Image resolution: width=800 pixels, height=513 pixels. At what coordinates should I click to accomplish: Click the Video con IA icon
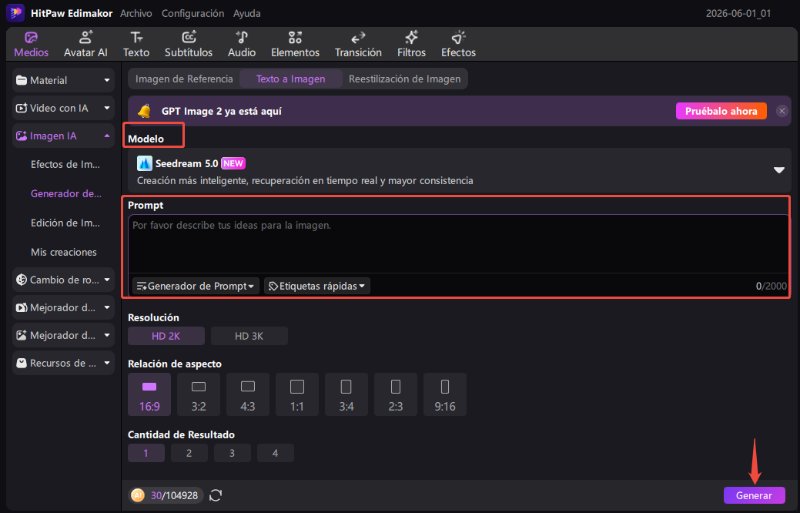click(x=21, y=108)
